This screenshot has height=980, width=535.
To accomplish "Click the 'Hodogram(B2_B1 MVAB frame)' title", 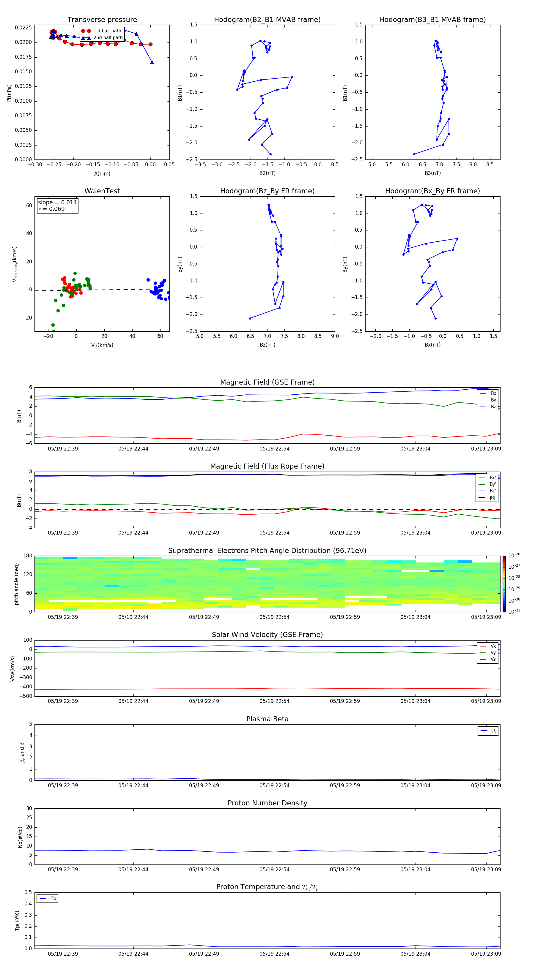I will tap(267, 20).
